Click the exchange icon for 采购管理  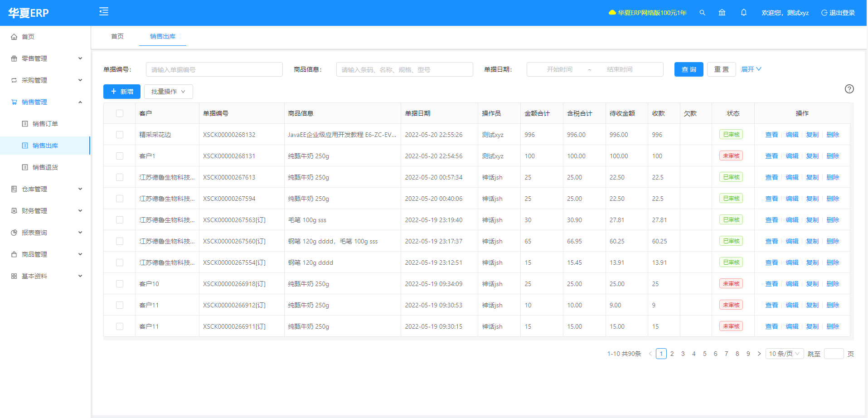14,80
